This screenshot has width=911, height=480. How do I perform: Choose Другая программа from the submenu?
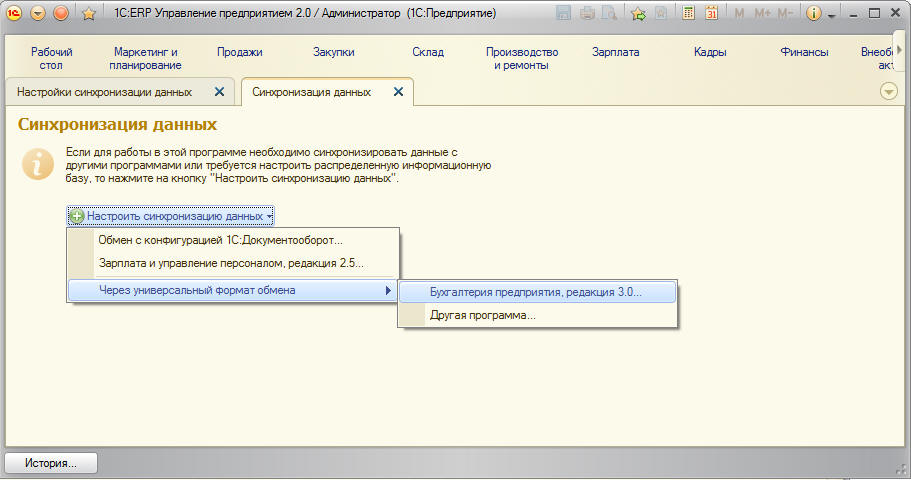(x=483, y=315)
